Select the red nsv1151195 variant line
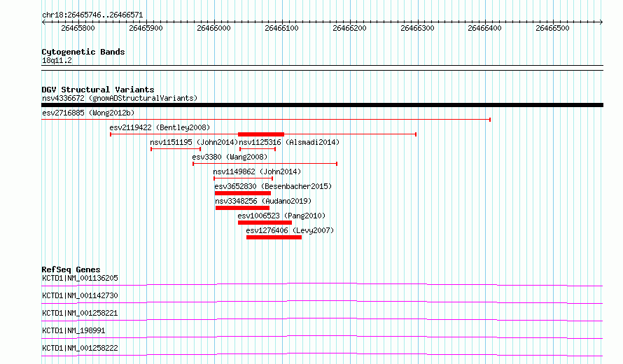Screen dimensions: 623x364 [176, 149]
